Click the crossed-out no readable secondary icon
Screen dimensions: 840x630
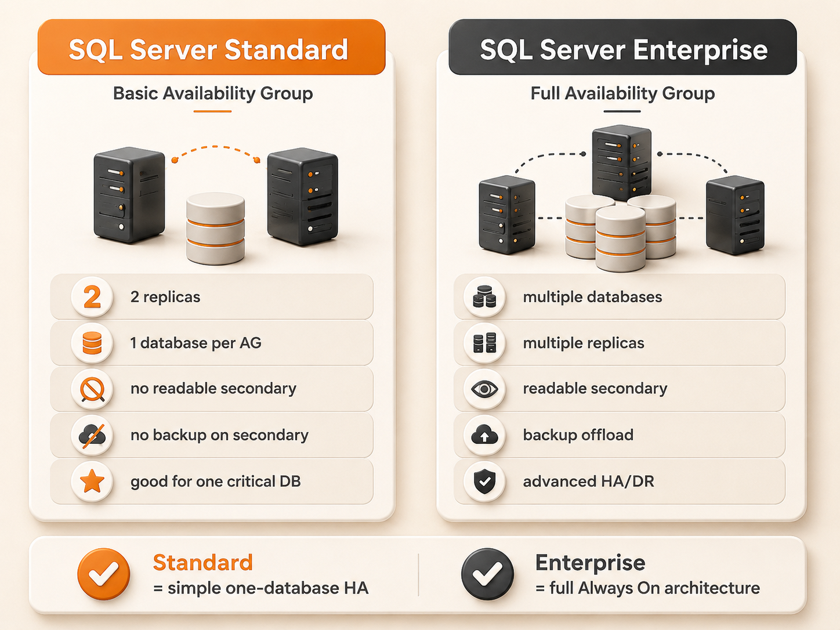tap(92, 389)
